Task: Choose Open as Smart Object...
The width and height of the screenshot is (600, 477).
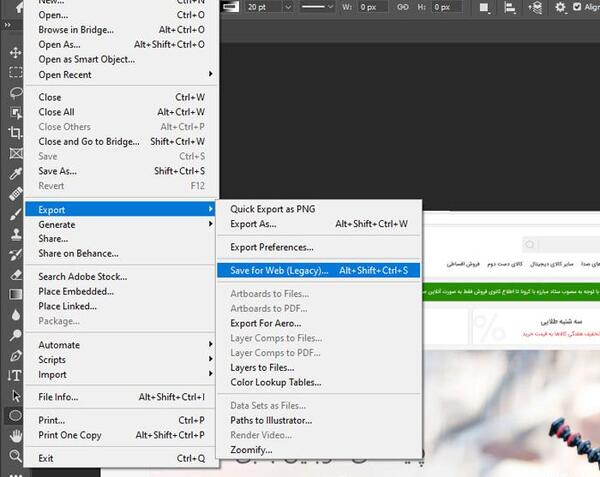Action: [122, 59]
